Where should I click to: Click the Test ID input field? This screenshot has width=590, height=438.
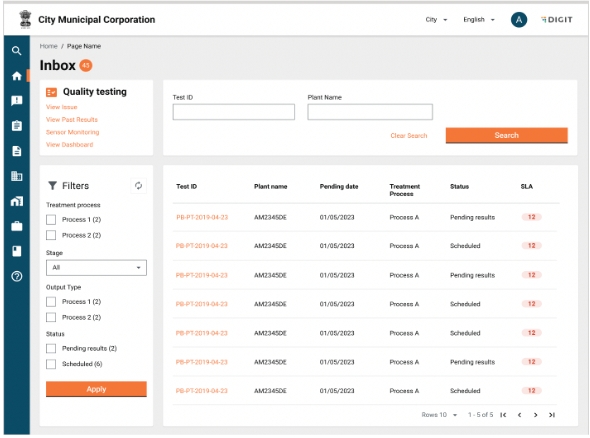tap(234, 112)
